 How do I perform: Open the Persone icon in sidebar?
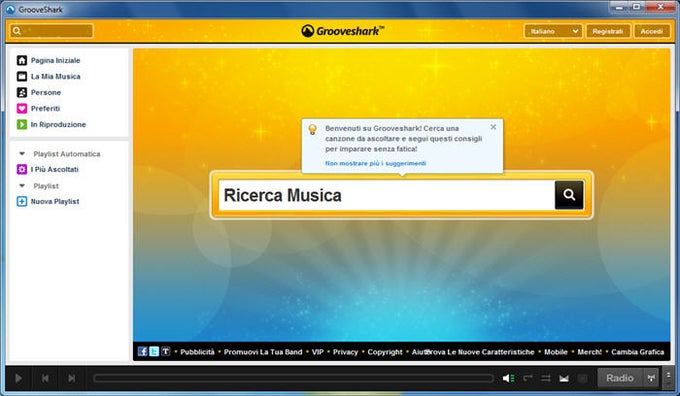(x=22, y=92)
